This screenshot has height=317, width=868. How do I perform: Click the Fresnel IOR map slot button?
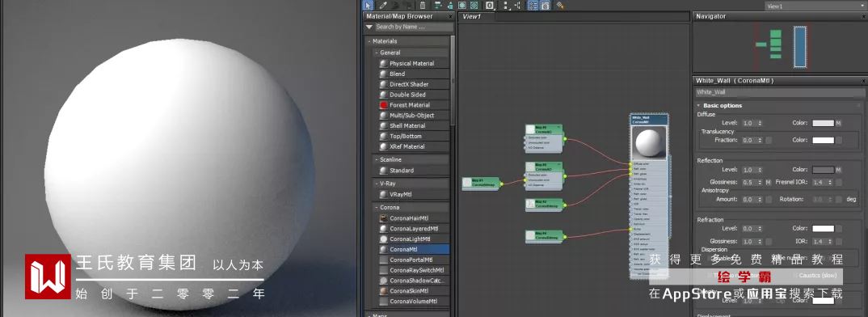pyautogui.click(x=839, y=182)
